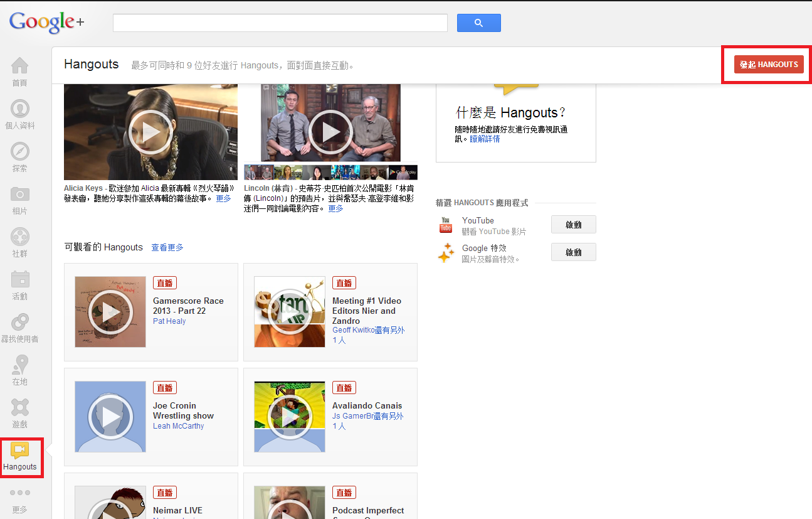Open Leah McCarthy profile link
812x519 pixels.
click(x=179, y=426)
